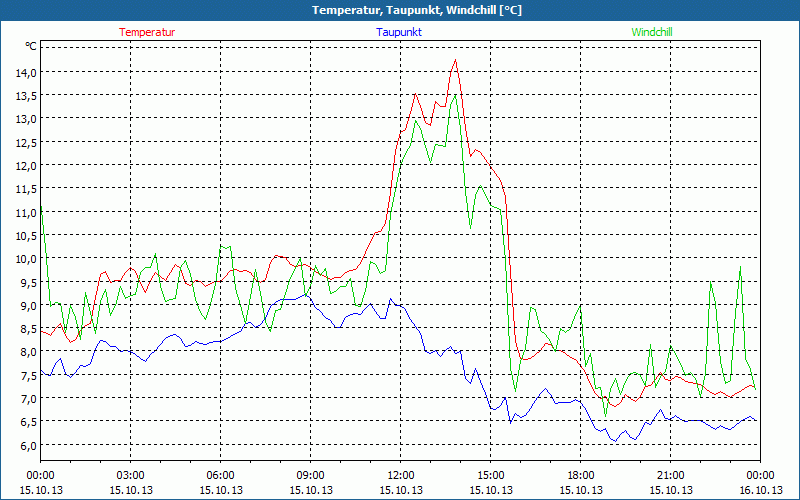Click the 09:00 time axis label
Viewport: 800px width, 500px height.
[x=310, y=476]
